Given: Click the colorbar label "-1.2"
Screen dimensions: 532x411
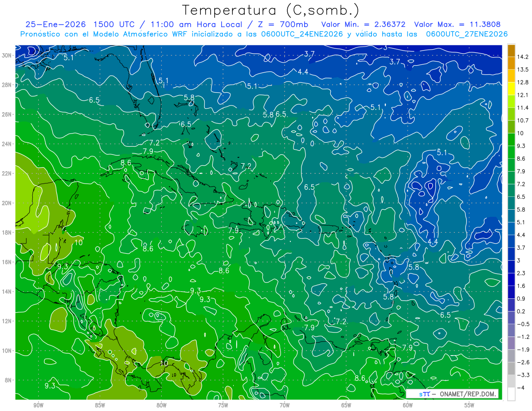Looking at the screenshot, I should tap(523, 337).
